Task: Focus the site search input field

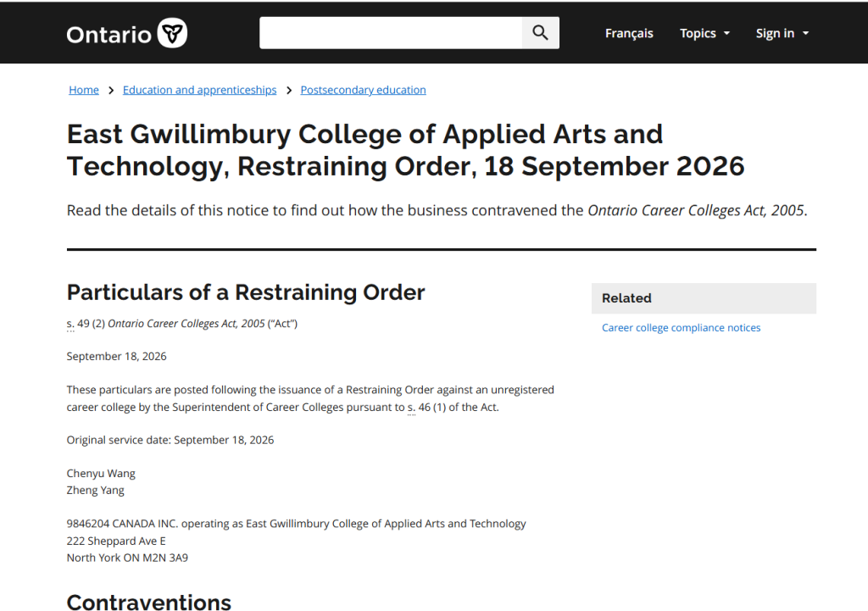Action: (391, 33)
